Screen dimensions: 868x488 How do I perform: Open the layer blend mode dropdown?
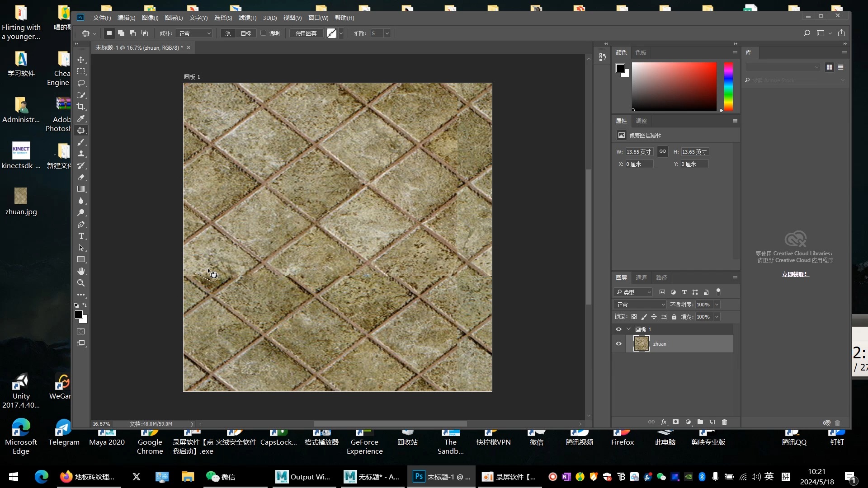640,305
